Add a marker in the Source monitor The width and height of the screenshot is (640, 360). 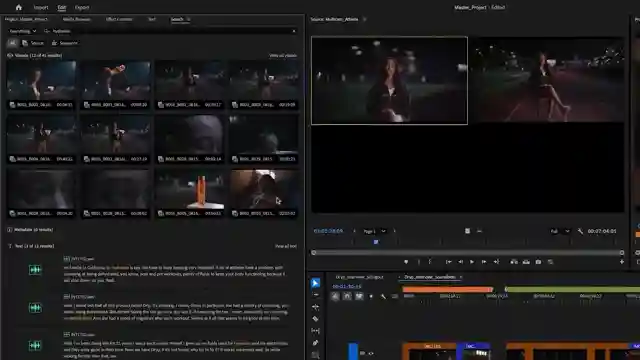pos(406,262)
